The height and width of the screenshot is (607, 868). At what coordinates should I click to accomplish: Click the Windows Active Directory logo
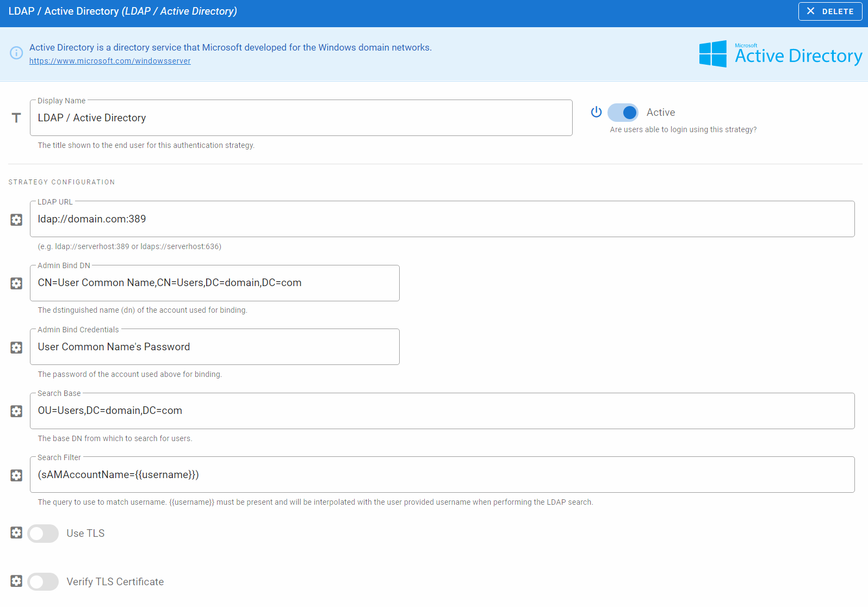point(780,54)
